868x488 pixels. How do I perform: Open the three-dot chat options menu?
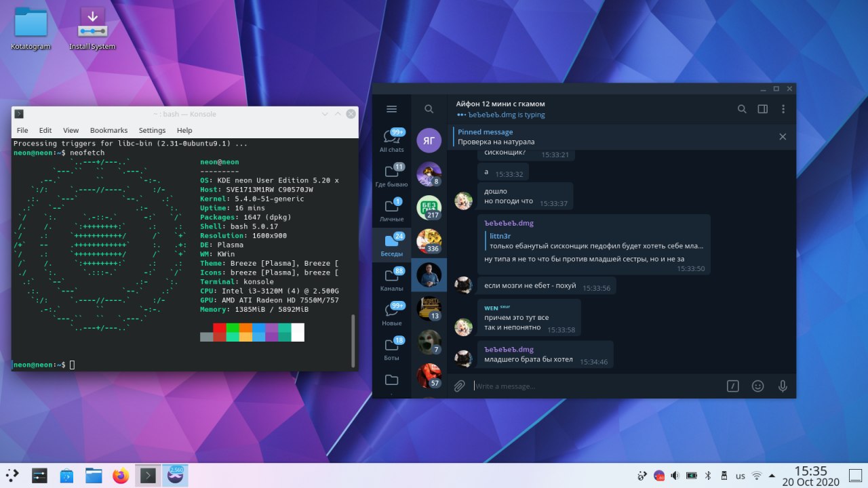point(783,109)
